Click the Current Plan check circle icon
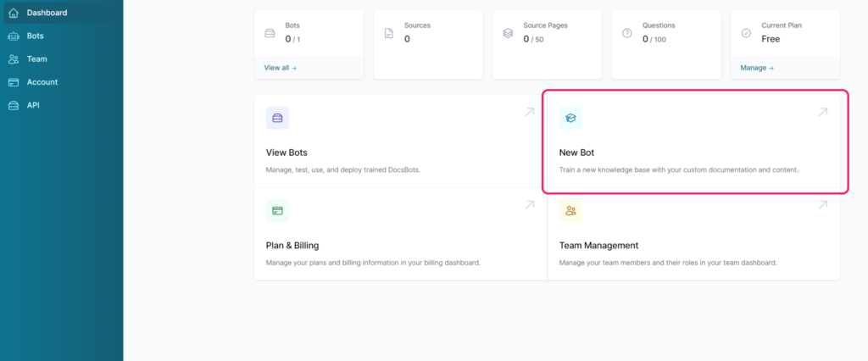This screenshot has height=361, width=868. tap(746, 33)
